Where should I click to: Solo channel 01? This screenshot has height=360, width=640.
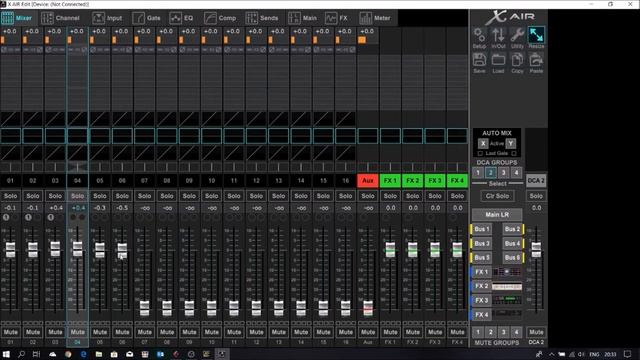pos(11,196)
